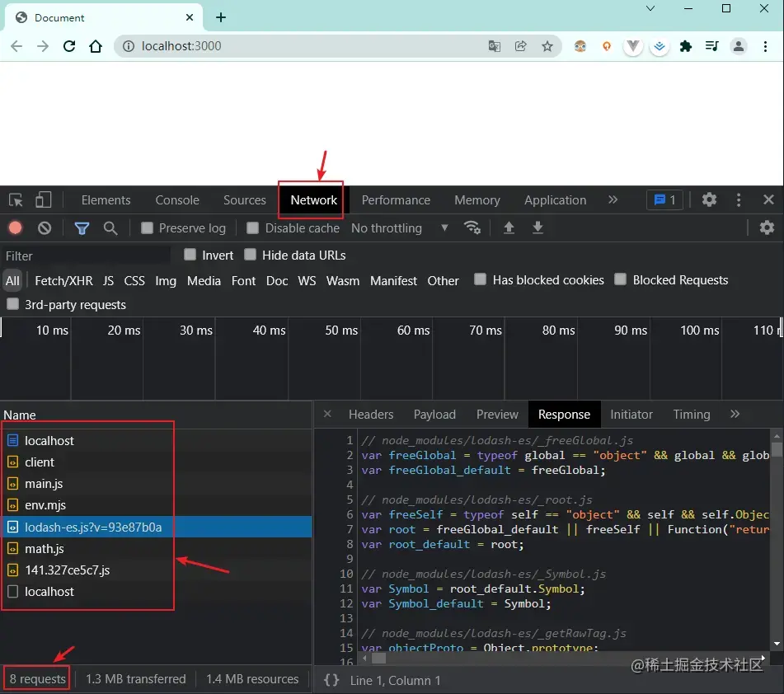Open media control playlist icon
Screen dimensions: 784x694
pos(711,46)
